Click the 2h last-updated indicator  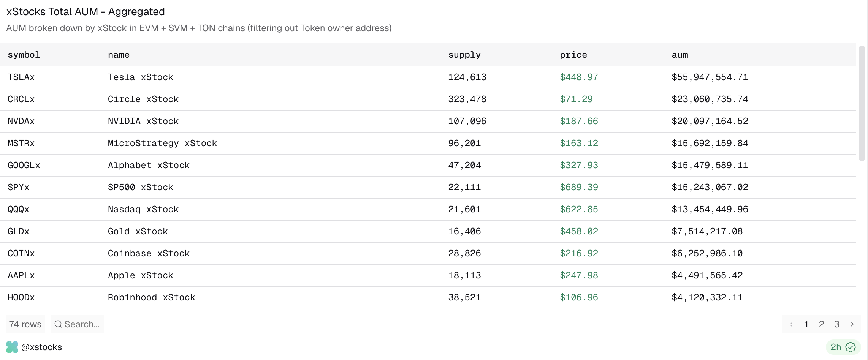click(x=836, y=347)
